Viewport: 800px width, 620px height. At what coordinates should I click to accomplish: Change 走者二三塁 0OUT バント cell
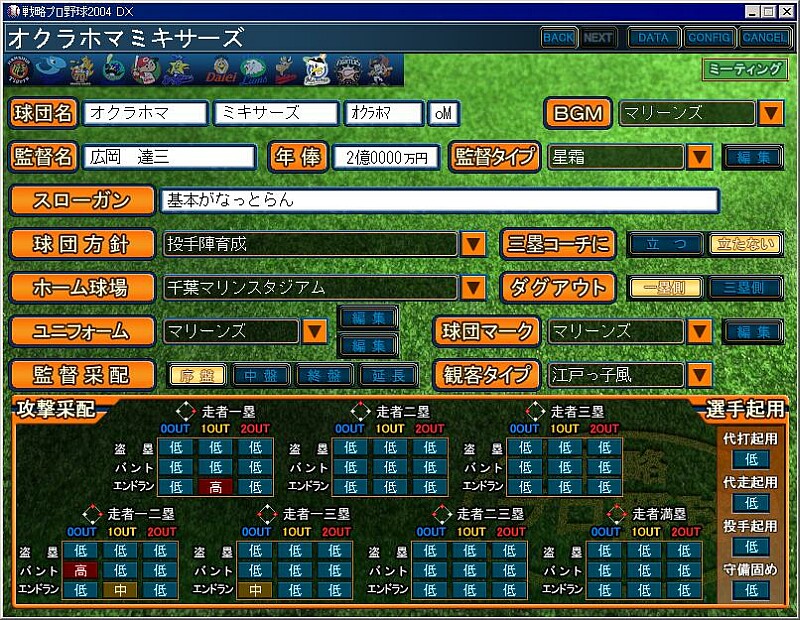[x=430, y=571]
